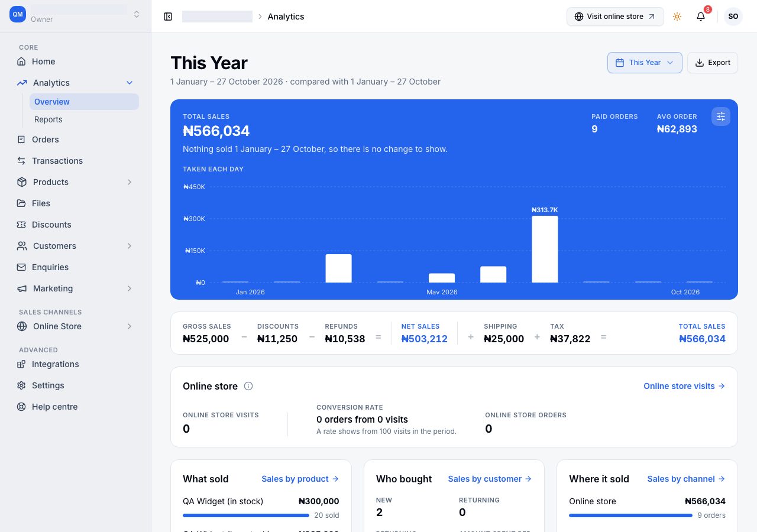Open the Sales by product link
Screen dimensions: 757x532
click(300, 479)
